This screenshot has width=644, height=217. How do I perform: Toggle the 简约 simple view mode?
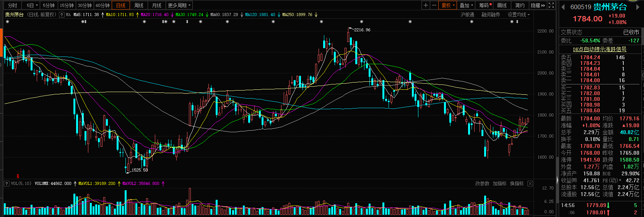point(520,5)
